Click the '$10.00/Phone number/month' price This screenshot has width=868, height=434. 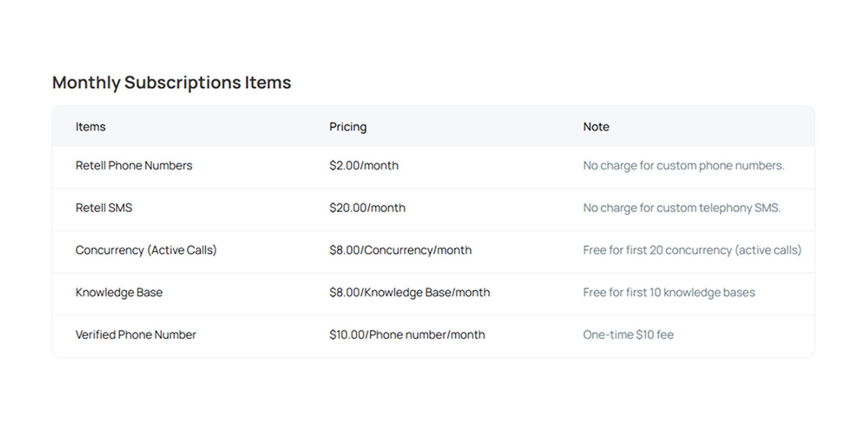[x=407, y=335]
